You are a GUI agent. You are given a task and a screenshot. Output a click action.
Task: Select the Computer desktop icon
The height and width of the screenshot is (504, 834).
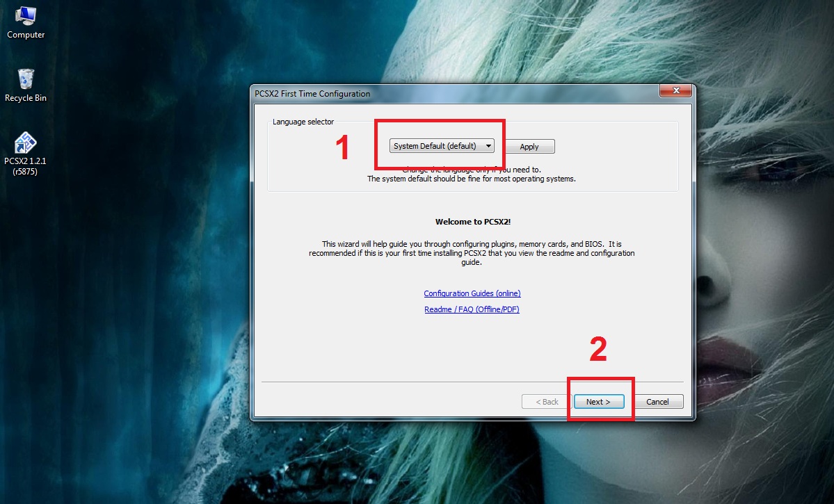tap(26, 15)
